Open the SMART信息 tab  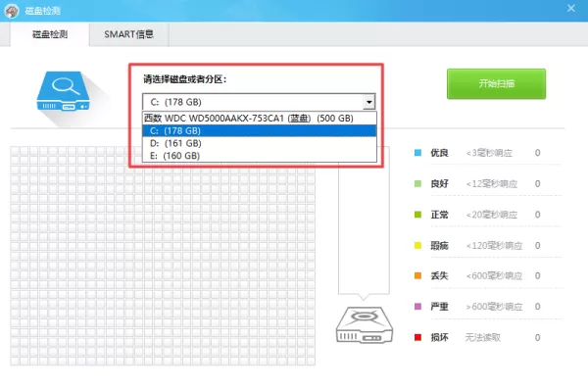[128, 34]
